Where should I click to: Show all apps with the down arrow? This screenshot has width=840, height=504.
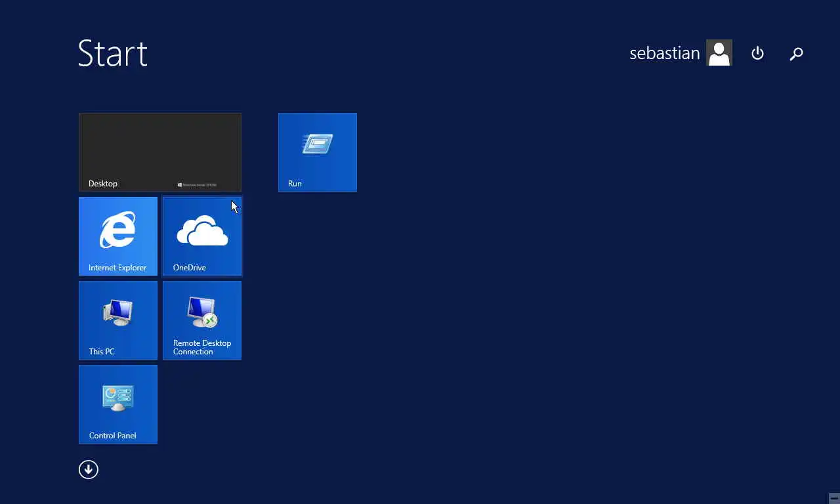coord(89,469)
